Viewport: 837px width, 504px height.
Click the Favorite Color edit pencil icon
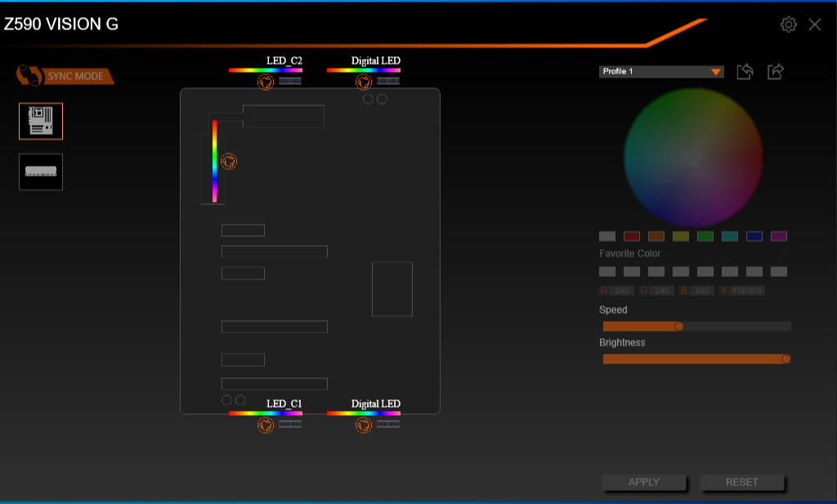(x=783, y=254)
